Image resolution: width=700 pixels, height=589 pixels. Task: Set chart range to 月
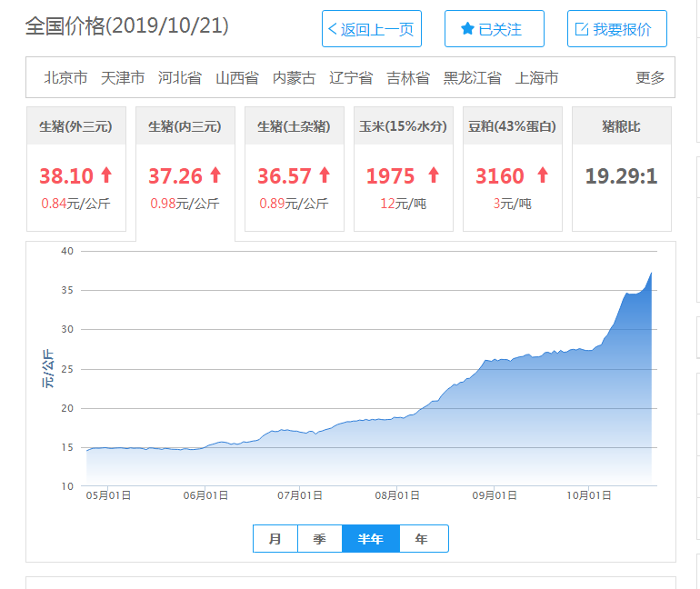275,539
